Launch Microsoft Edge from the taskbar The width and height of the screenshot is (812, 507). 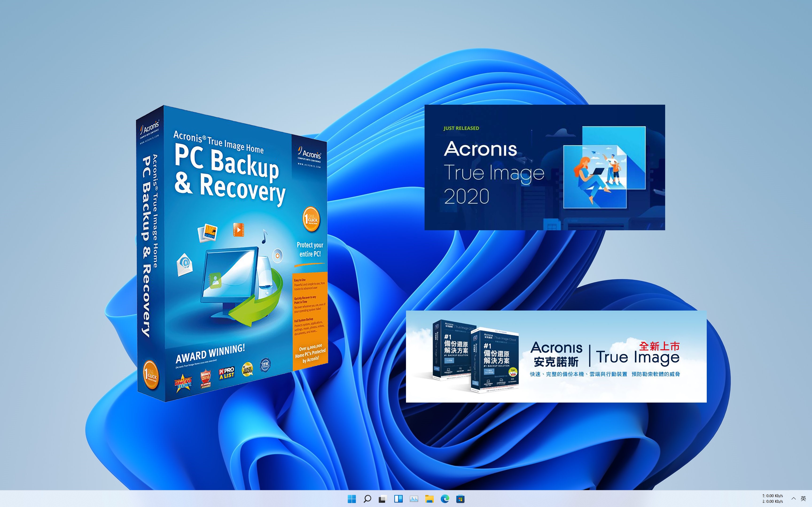tap(445, 499)
